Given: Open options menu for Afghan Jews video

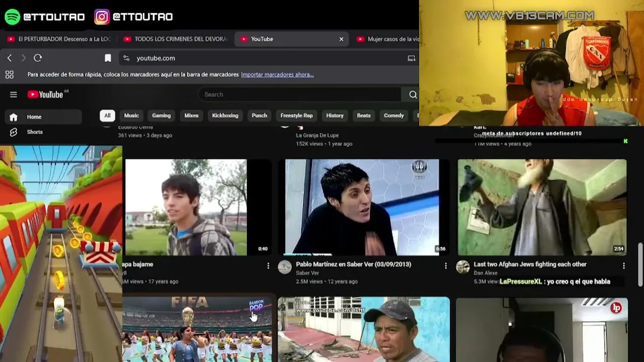Looking at the screenshot, I should (624, 265).
